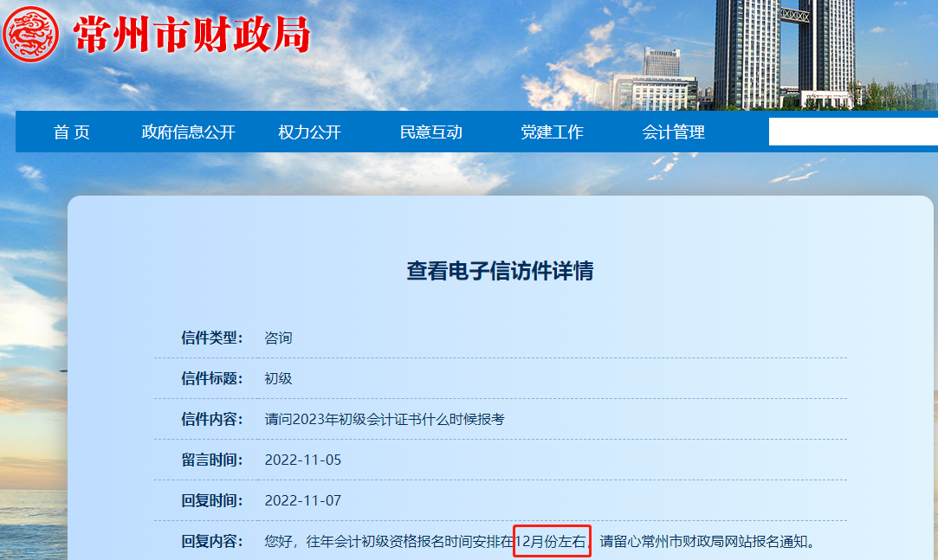This screenshot has width=938, height=560.
Task: Click the red dragon emblem logo
Action: (x=31, y=34)
